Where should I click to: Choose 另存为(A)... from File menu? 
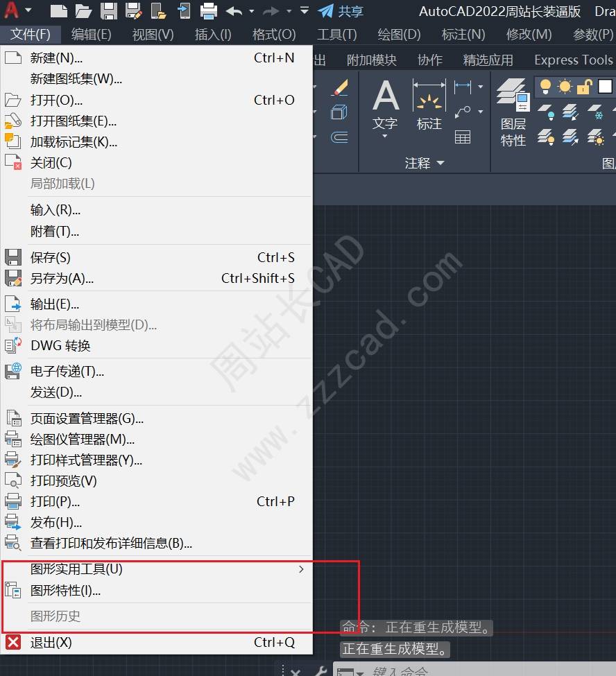[x=62, y=279]
